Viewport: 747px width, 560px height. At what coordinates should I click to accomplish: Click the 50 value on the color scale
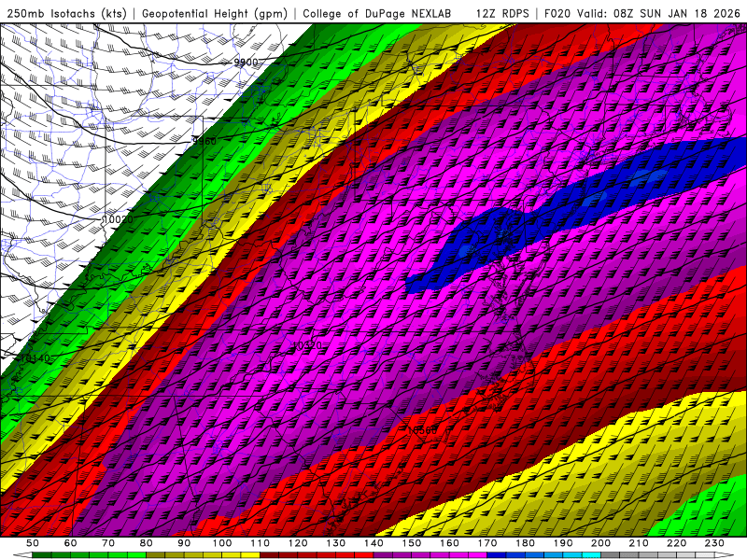coord(32,543)
